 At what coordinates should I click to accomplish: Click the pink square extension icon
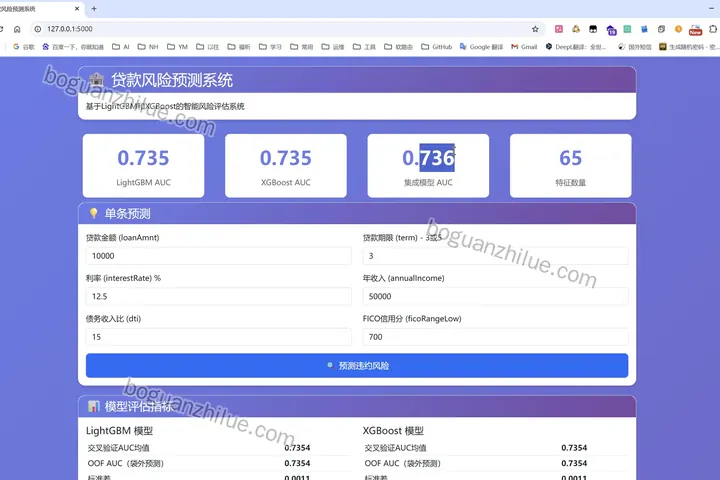[559, 29]
